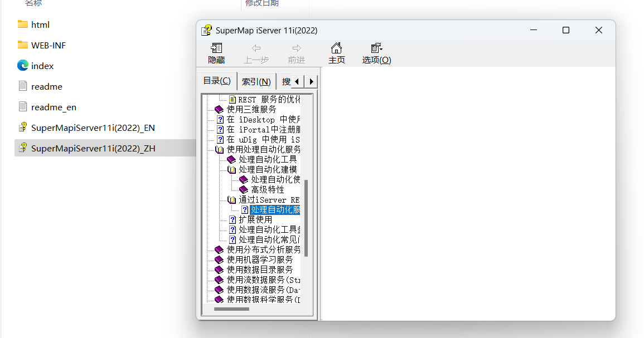This screenshot has width=644, height=338.
Task: Open the 处理自动化常见 topic
Action: coord(269,239)
